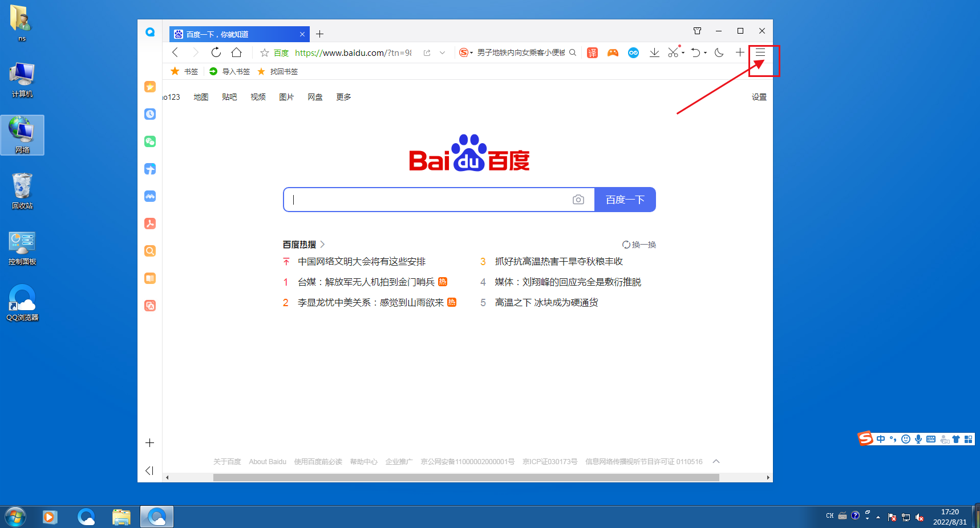Click the undo close tab icon
The image size is (980, 528).
695,52
